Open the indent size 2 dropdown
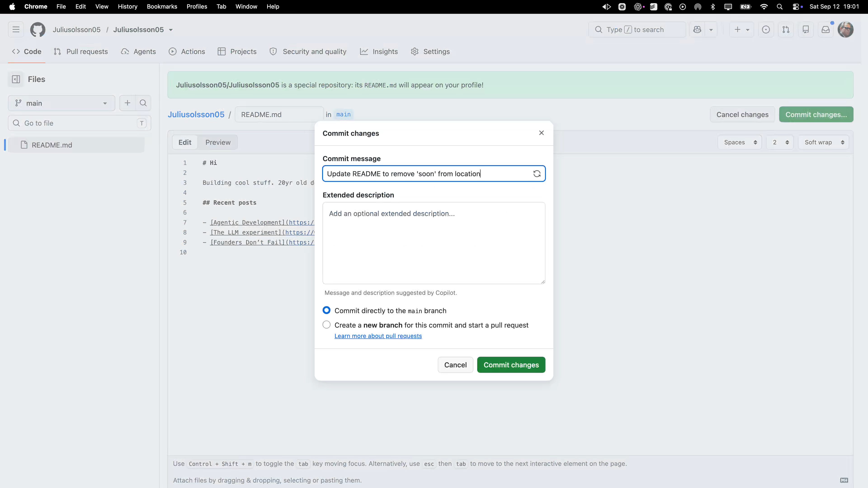The width and height of the screenshot is (868, 488). click(x=780, y=142)
